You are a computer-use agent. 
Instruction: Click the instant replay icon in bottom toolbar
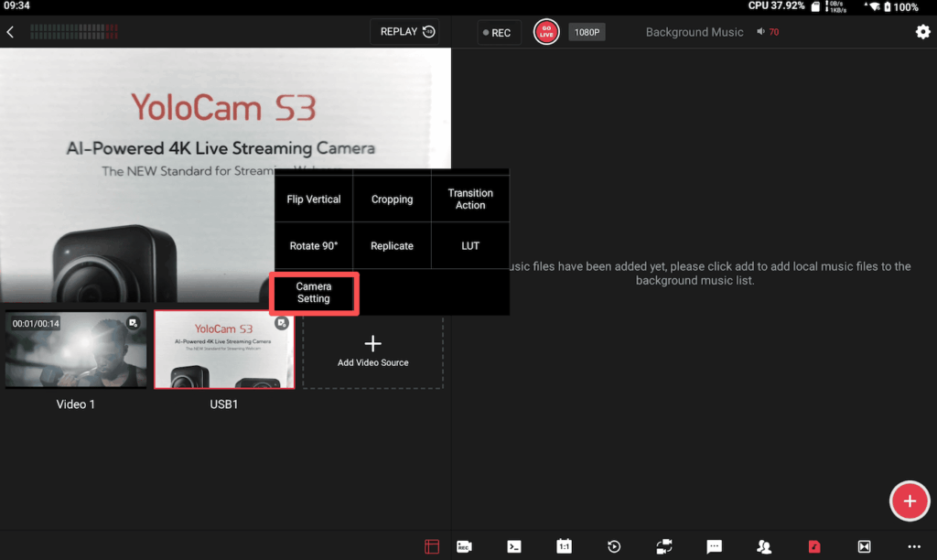click(x=614, y=546)
